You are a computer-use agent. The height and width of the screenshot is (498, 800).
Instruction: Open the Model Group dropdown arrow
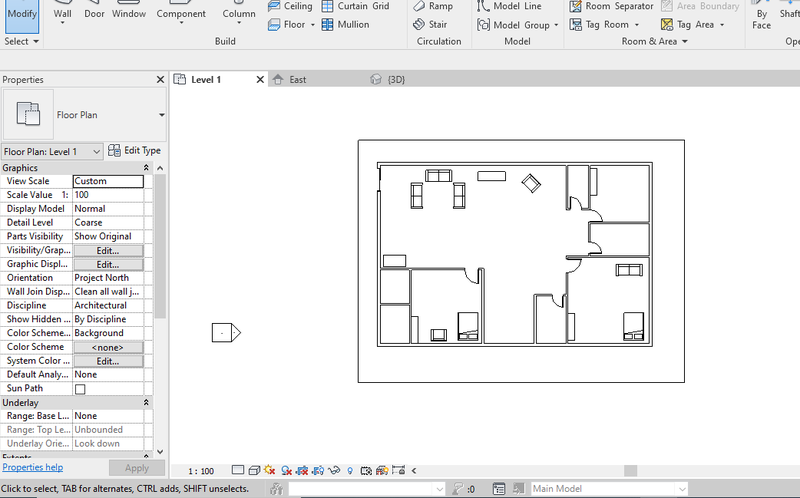coord(556,24)
